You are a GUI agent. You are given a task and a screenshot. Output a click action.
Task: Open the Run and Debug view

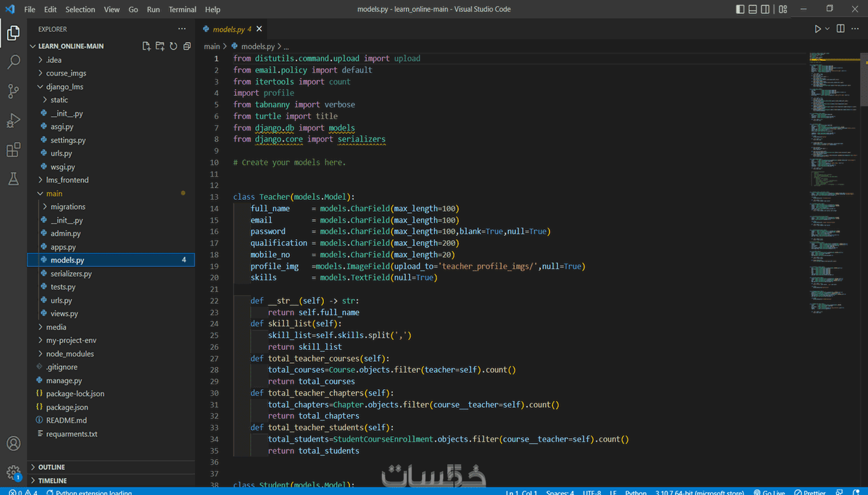(x=14, y=120)
